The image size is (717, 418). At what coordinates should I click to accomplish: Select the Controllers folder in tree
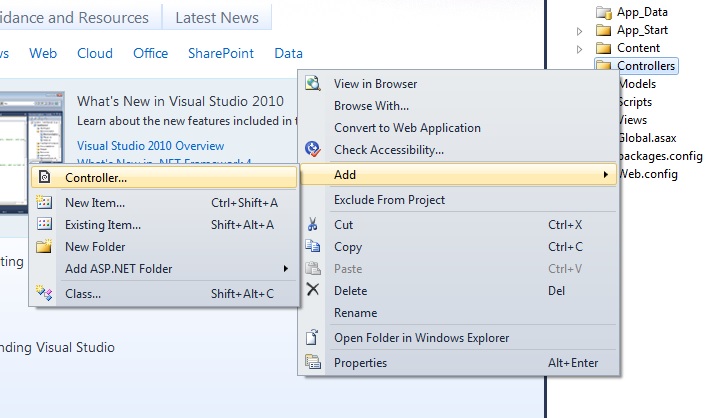(646, 66)
